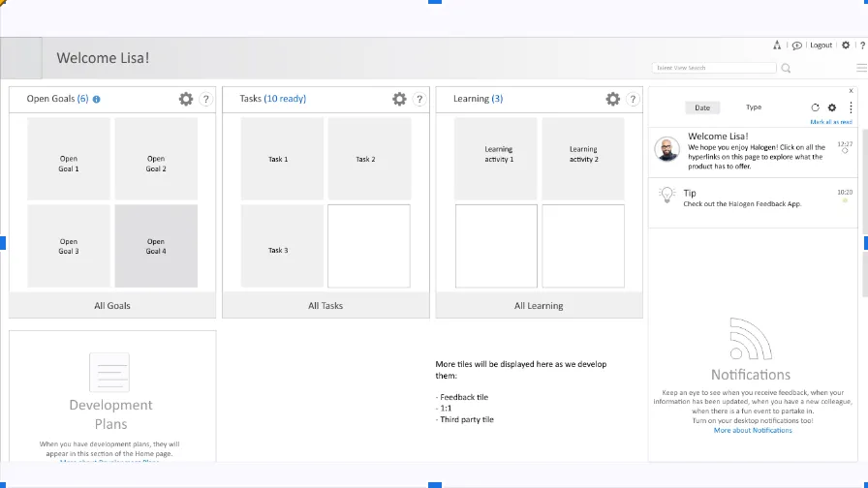This screenshot has height=488, width=868.
Task: Expand the notifications vertical dots menu
Action: [x=851, y=107]
